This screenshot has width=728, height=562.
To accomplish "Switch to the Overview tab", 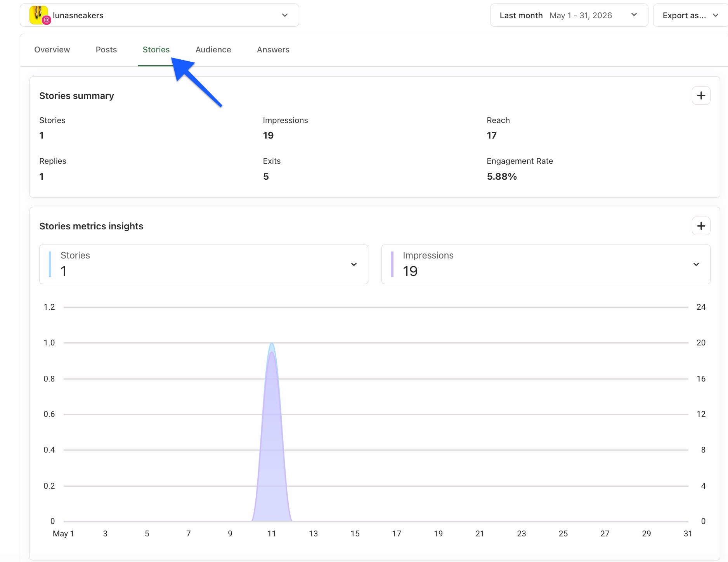I will [52, 50].
